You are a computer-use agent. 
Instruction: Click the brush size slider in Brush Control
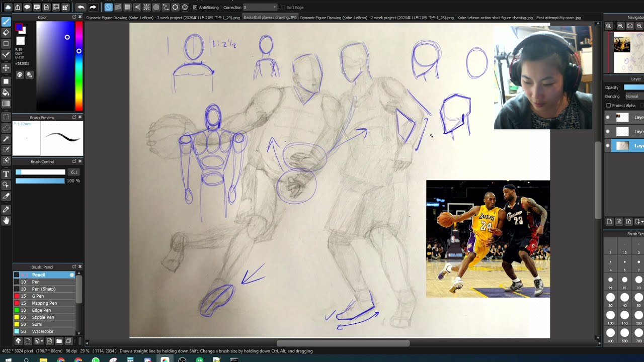(40, 172)
